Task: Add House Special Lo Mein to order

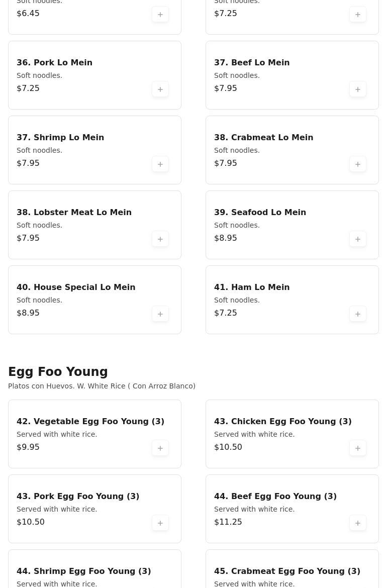Action: (x=160, y=314)
